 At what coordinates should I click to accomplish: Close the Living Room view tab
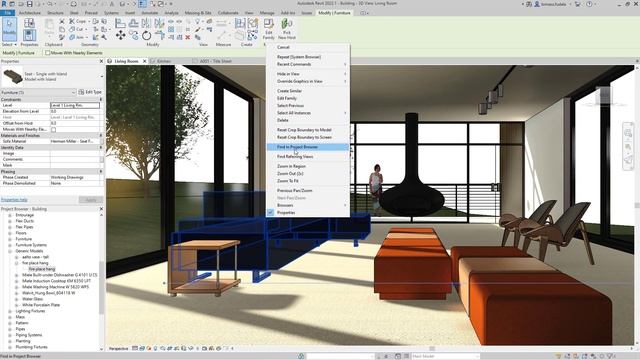point(144,61)
